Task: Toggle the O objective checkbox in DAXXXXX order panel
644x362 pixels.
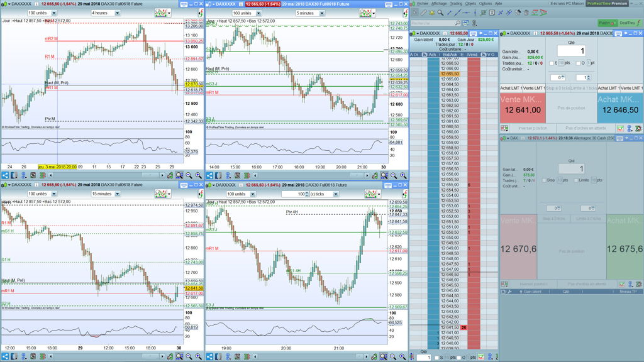Action: (579, 63)
